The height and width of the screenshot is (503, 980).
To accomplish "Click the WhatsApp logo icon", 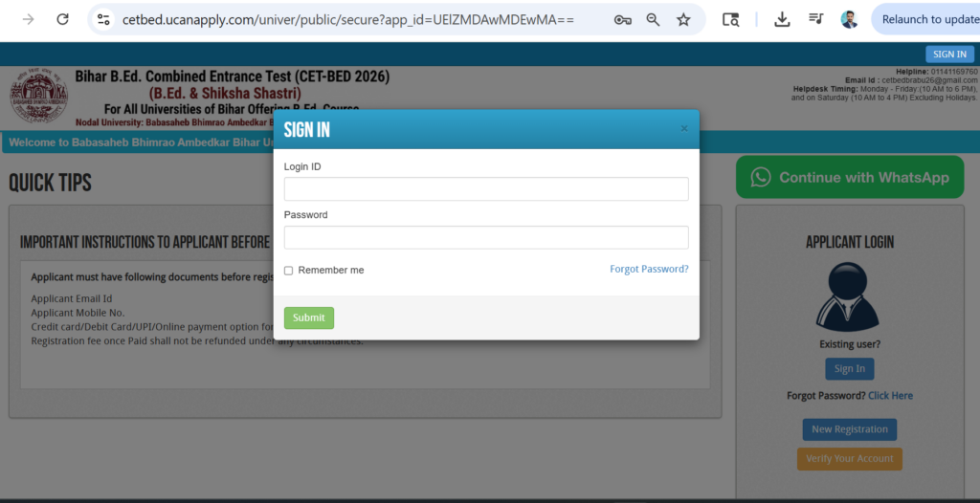I will pyautogui.click(x=761, y=178).
